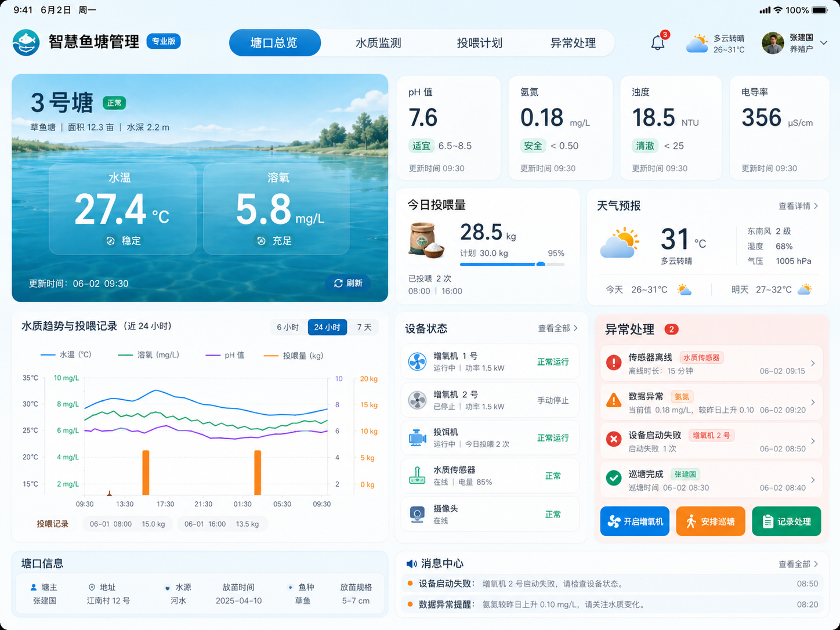Open 查看详情 in the weather forecast card

798,206
